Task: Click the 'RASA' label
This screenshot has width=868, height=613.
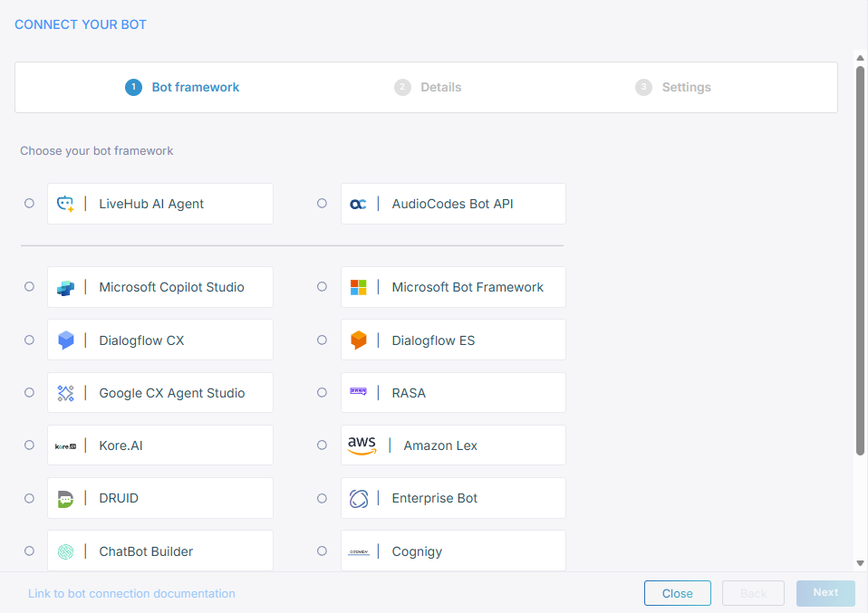Action: pyautogui.click(x=410, y=393)
